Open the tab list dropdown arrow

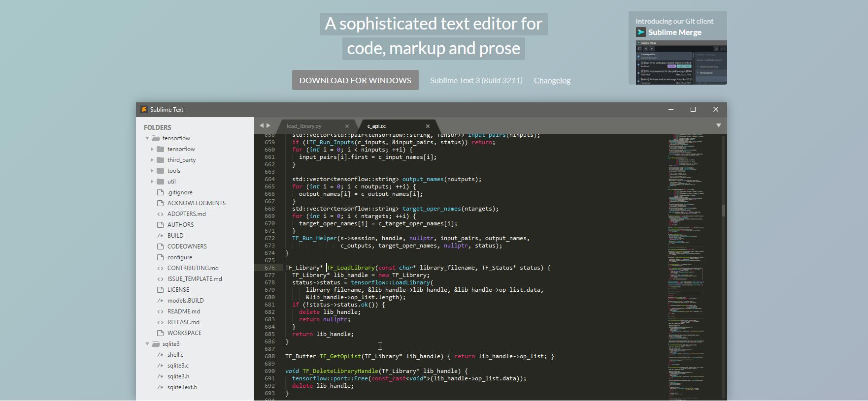click(719, 125)
